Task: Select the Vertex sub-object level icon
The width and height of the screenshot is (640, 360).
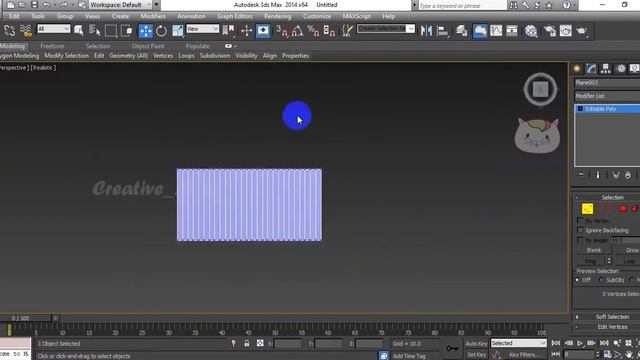Action: [587, 209]
